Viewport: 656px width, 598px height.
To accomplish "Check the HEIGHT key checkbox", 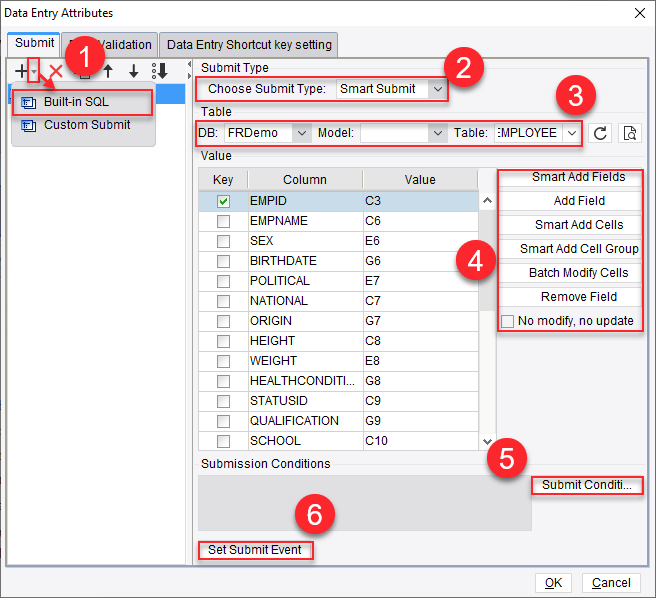I will (x=223, y=341).
